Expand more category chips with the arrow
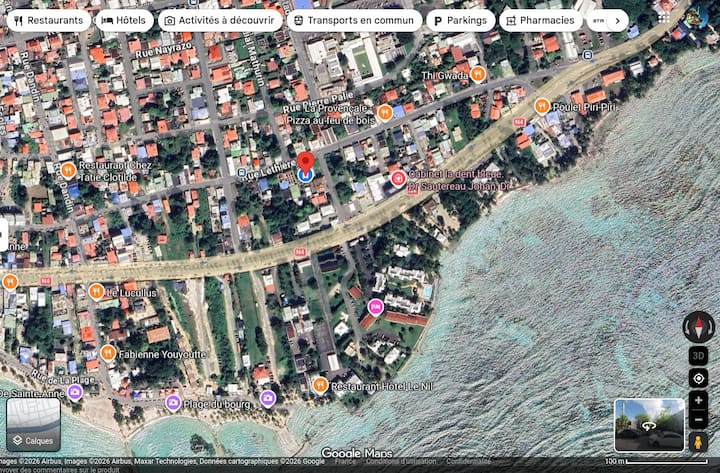The height and width of the screenshot is (473, 720). [x=618, y=21]
